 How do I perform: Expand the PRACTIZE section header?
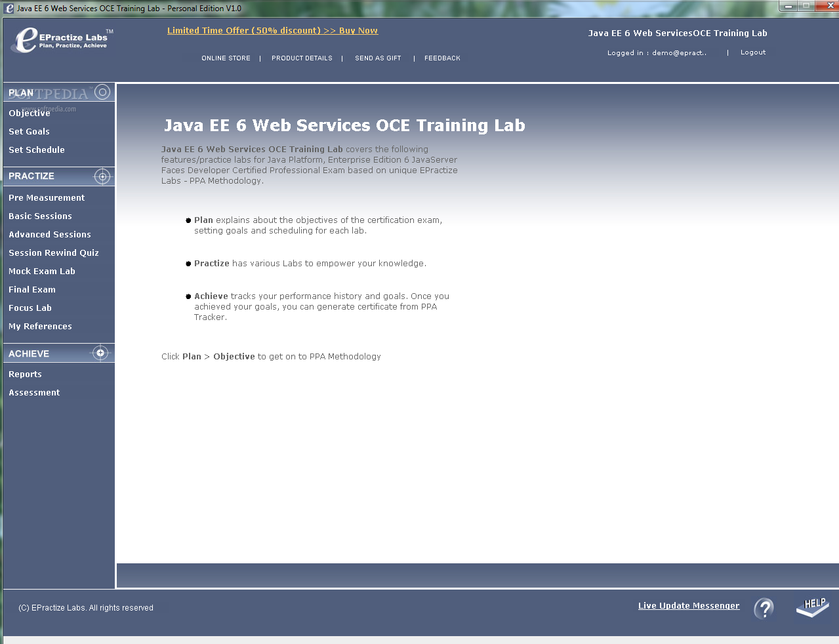click(59, 176)
